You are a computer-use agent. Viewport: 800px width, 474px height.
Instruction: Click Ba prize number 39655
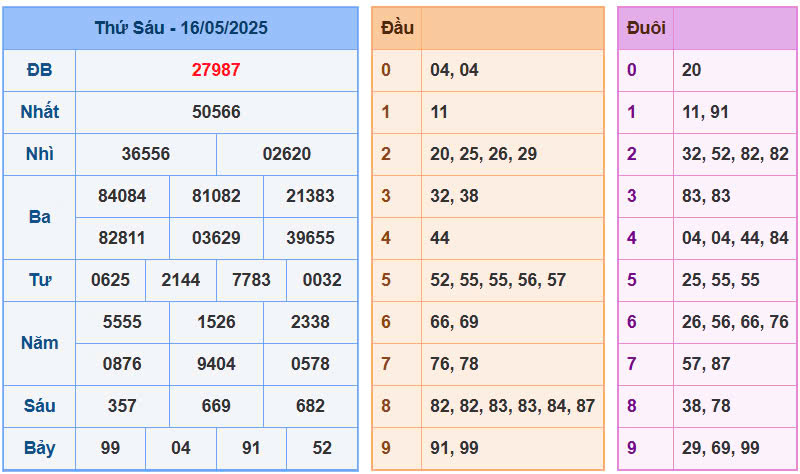[x=310, y=238]
